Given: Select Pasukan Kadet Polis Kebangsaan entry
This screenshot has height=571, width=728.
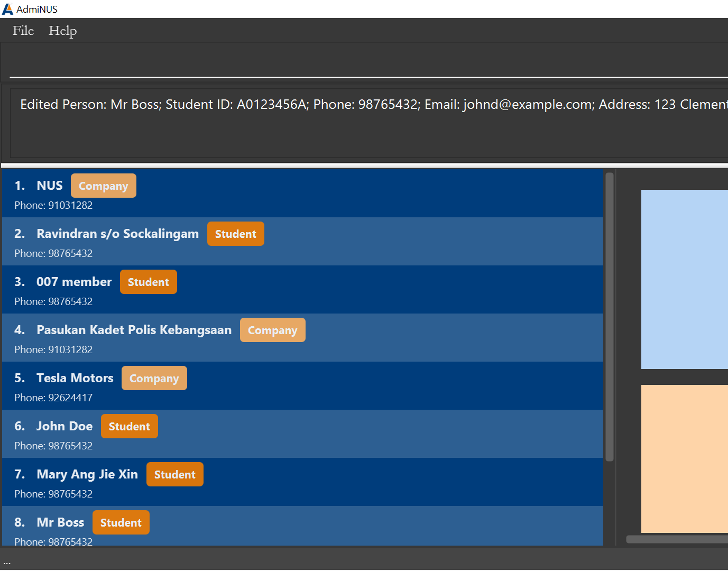Looking at the screenshot, I should [302, 337].
